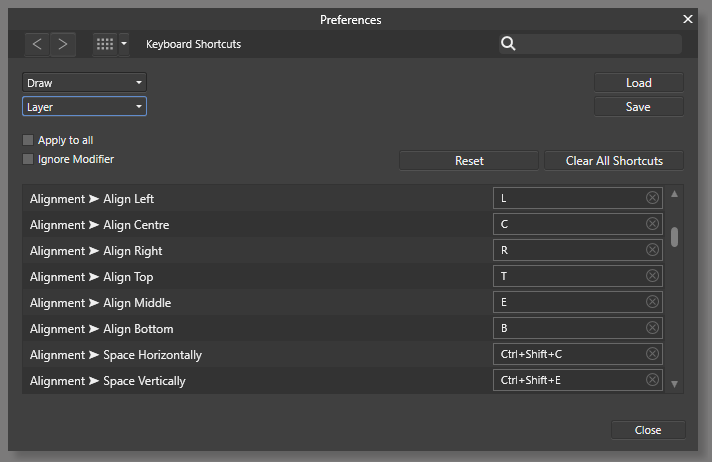Clear the Align Top shortcut
712x462 pixels.
point(653,276)
